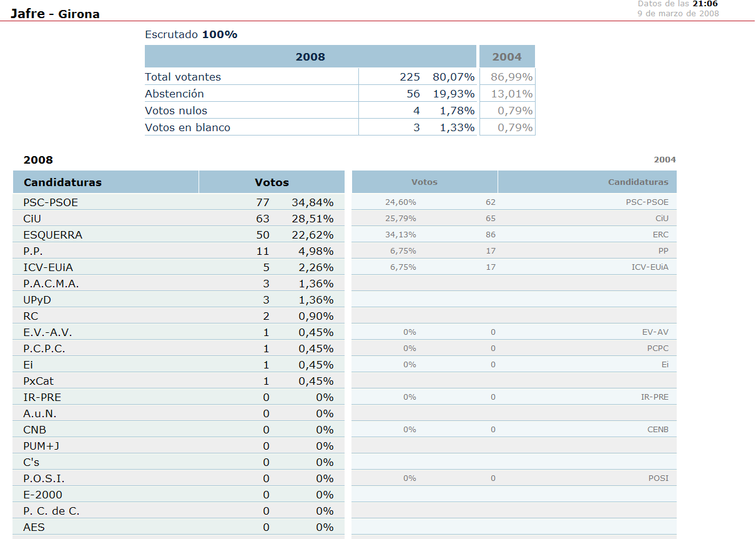Click ERC in the 2004 candidatures column
Screen dimensions: 756x539
coord(660,235)
